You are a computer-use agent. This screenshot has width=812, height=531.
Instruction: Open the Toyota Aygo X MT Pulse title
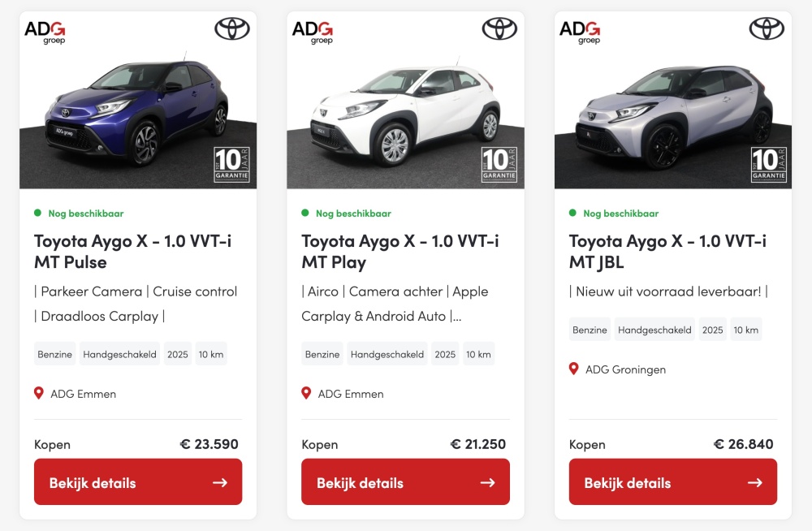[132, 251]
